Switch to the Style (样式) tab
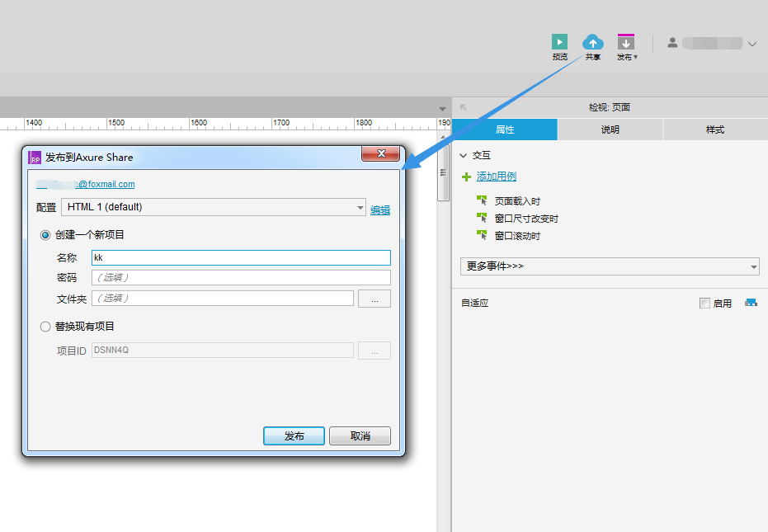 click(714, 129)
